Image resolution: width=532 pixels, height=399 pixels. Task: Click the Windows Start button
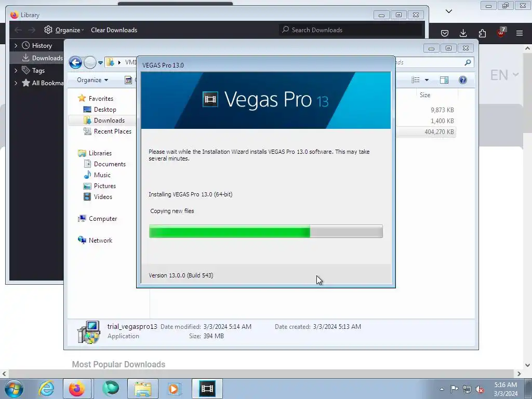[14, 389]
